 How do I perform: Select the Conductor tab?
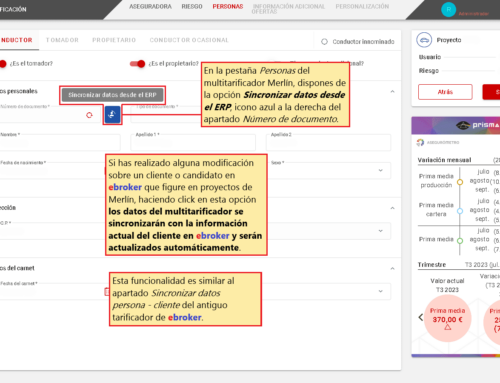click(17, 40)
